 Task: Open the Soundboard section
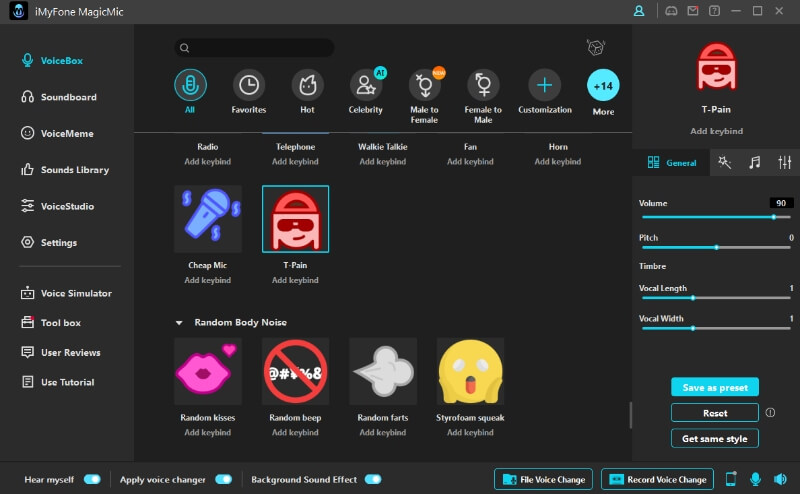[59, 97]
